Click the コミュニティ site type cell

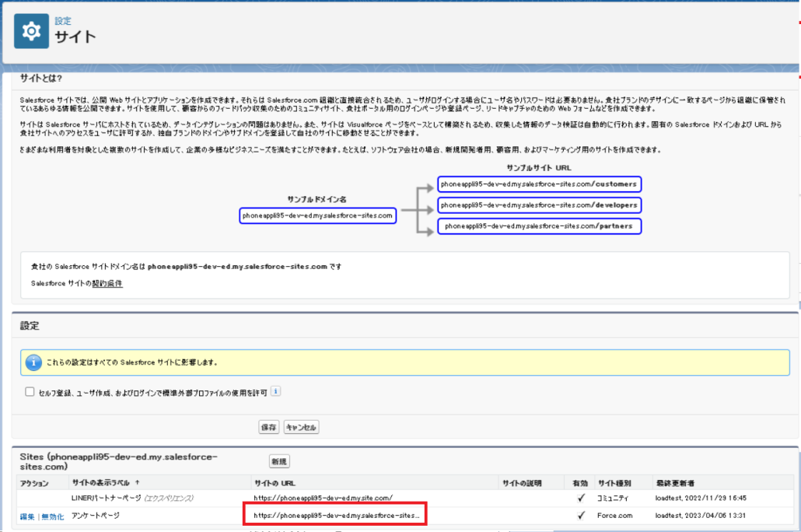[x=613, y=498]
